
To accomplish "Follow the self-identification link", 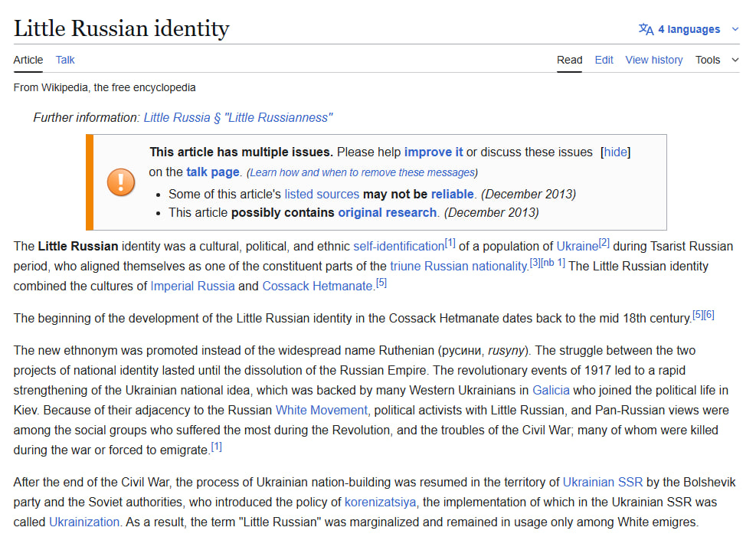I will (x=399, y=247).
